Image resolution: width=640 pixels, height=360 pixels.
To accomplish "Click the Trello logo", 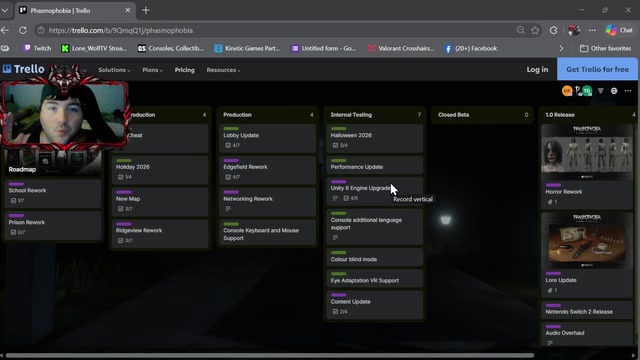I will 23,69.
